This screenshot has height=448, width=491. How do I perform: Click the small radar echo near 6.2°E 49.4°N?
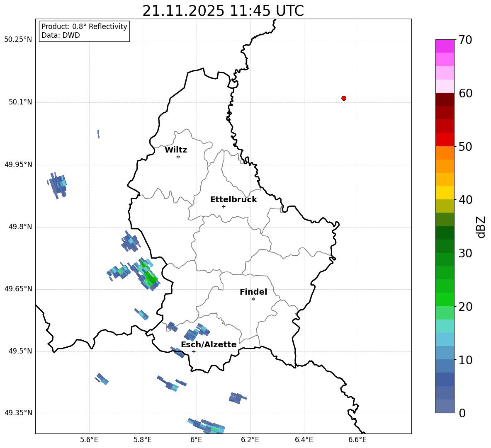point(238,398)
